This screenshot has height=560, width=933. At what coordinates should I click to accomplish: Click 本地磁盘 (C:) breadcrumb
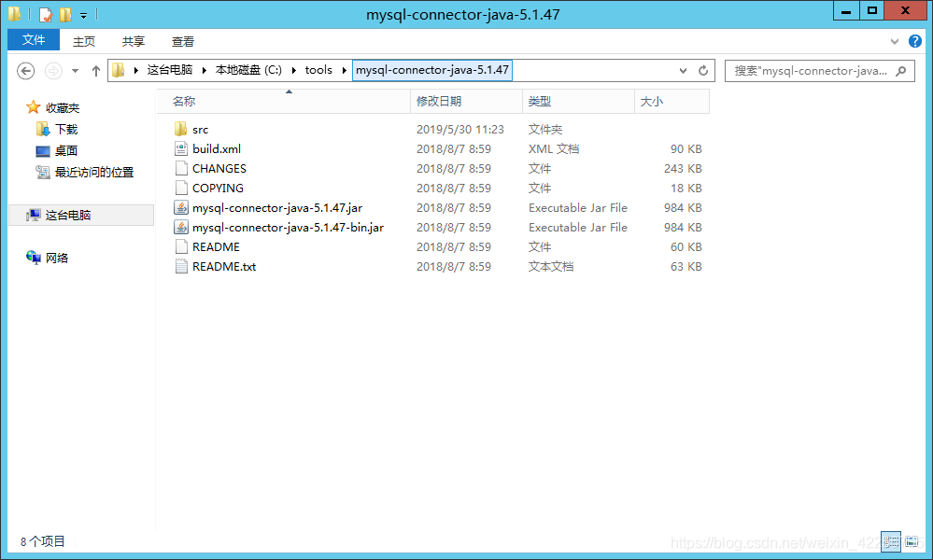point(248,70)
